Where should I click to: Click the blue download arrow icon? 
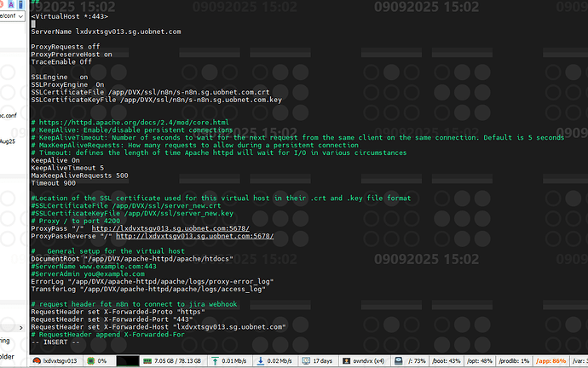(260, 361)
